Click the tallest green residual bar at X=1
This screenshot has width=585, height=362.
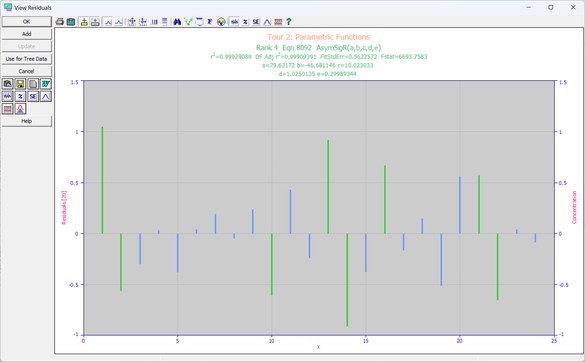coord(102,180)
